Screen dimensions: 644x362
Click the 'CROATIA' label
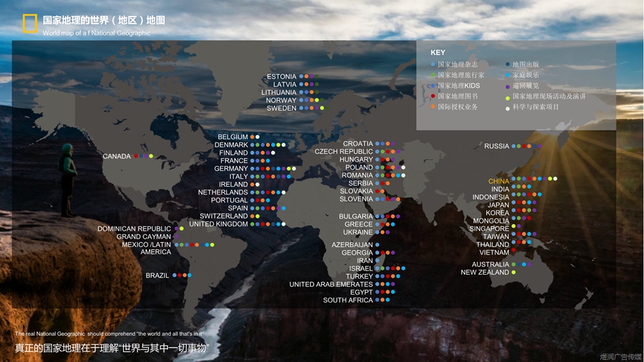coord(358,144)
